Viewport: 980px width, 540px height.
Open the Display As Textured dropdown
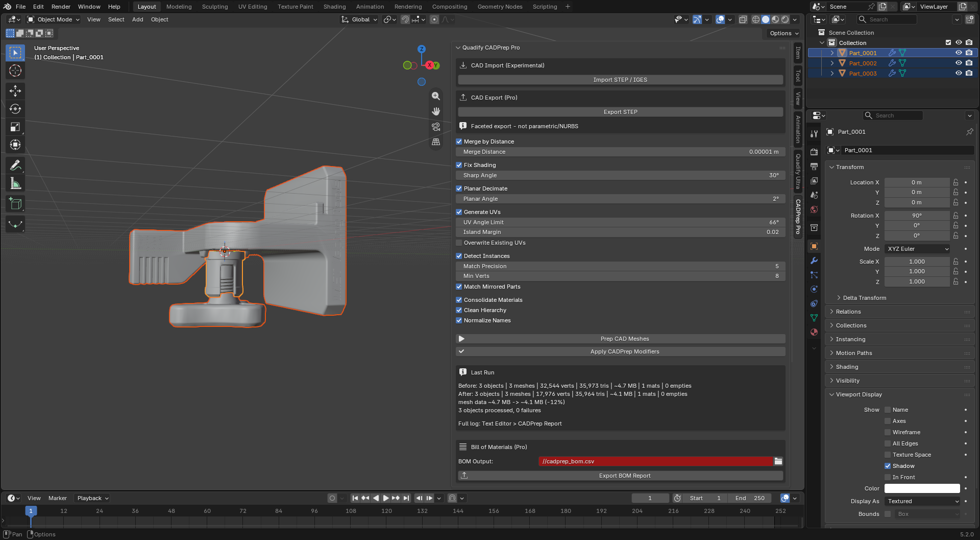coord(922,501)
